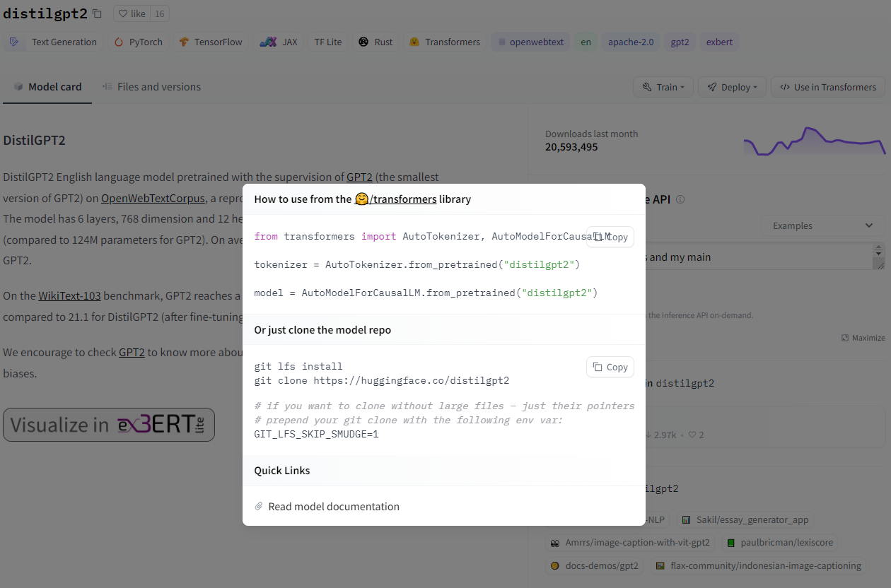This screenshot has height=588, width=891.
Task: Click the like count 16
Action: point(160,13)
